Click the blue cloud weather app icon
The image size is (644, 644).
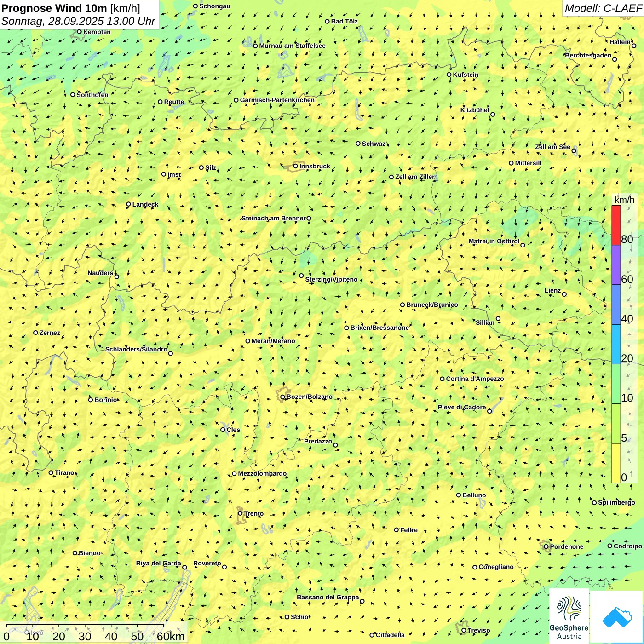point(617,617)
